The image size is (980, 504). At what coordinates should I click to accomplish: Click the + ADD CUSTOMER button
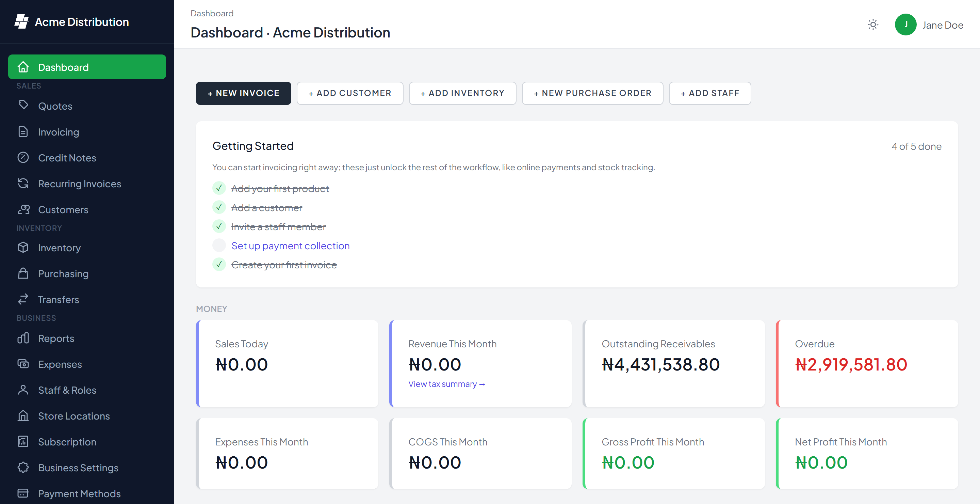(x=350, y=93)
